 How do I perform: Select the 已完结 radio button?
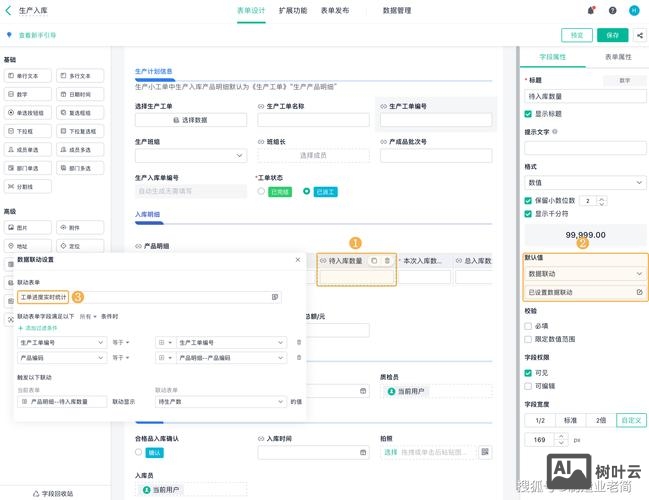(261, 191)
